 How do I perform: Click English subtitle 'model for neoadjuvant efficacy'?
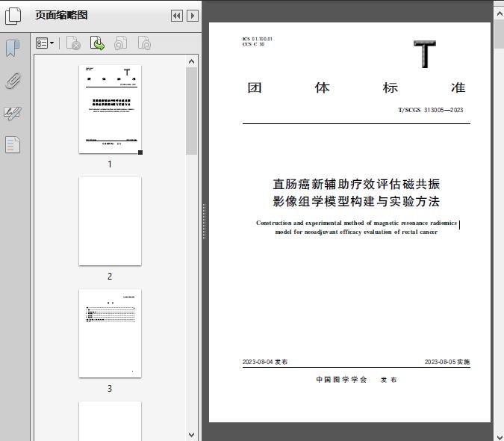click(x=356, y=232)
